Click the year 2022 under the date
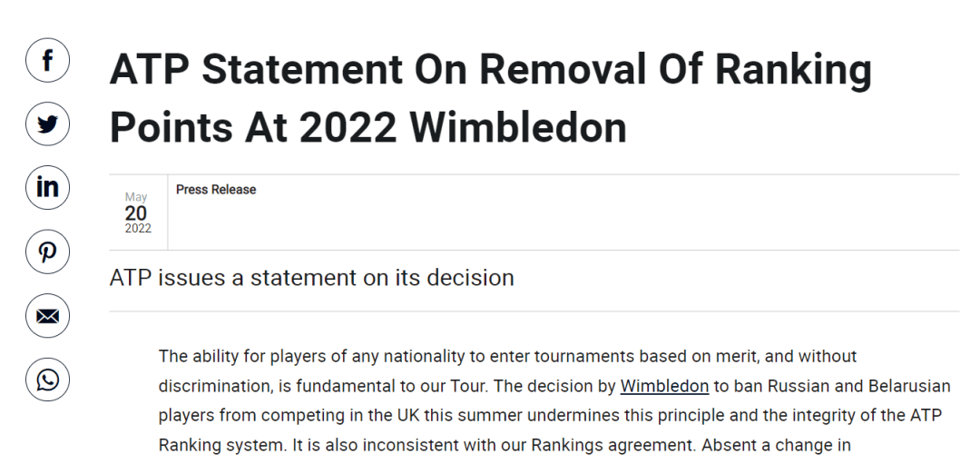This screenshot has height=464, width=980. 138,228
